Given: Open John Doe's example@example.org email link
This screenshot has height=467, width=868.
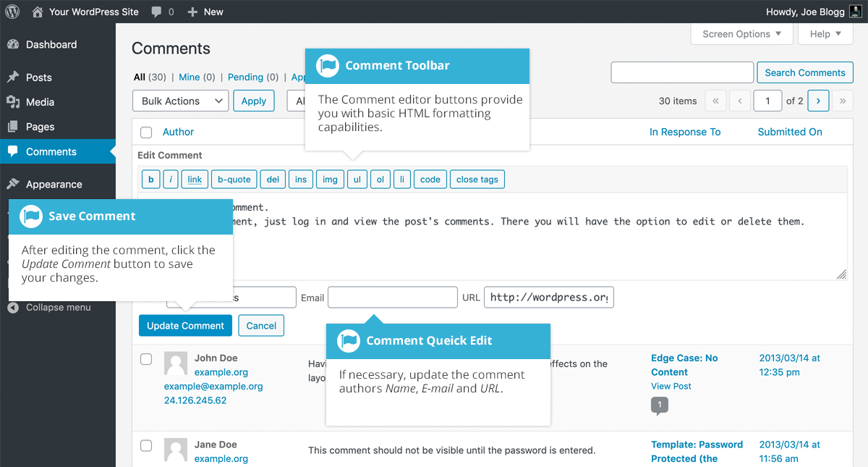Looking at the screenshot, I should [213, 387].
